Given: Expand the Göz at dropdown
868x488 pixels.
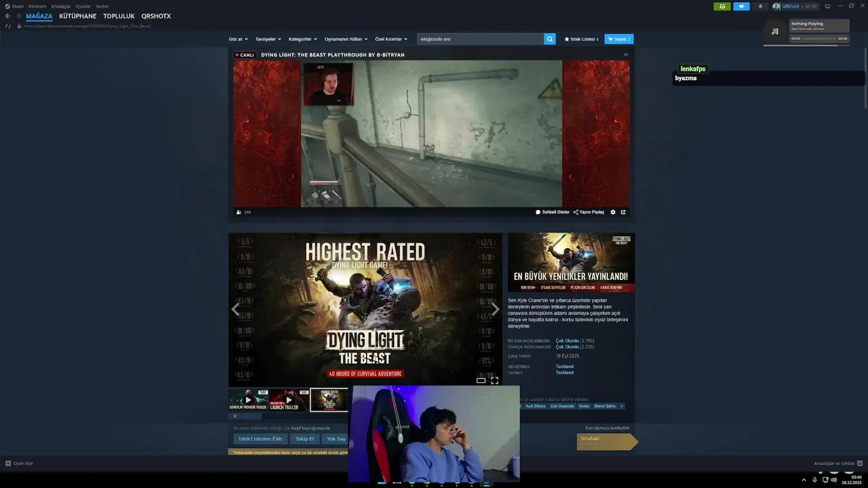Looking at the screenshot, I should [238, 39].
